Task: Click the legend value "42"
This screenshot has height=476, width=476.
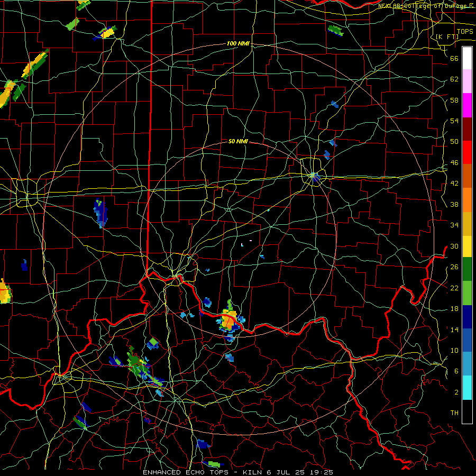Action: coord(454,184)
